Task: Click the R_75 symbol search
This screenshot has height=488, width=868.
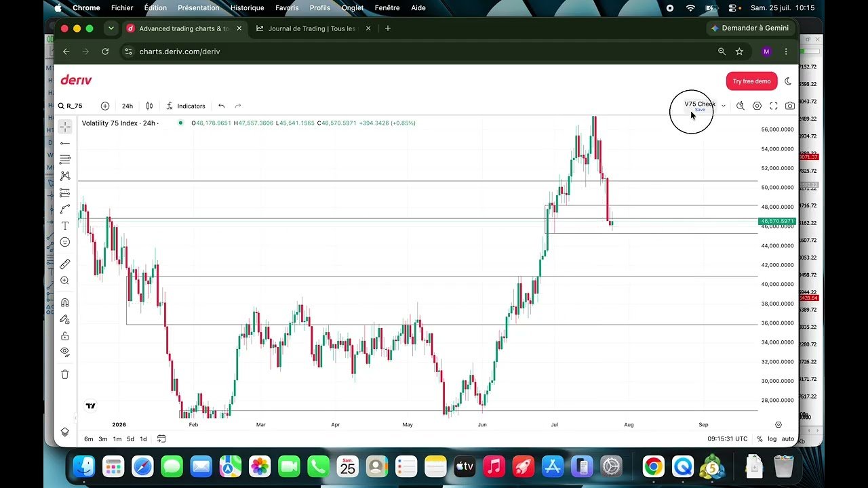Action: tap(71, 106)
